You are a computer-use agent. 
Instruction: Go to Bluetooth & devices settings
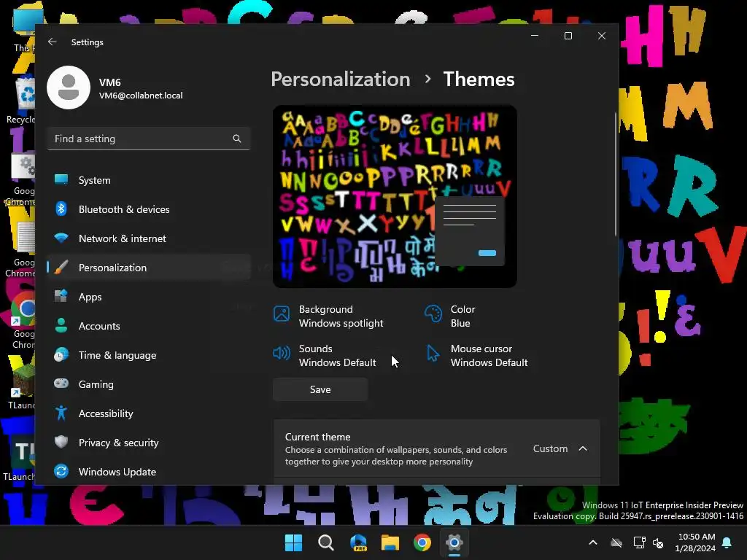[x=149, y=209]
